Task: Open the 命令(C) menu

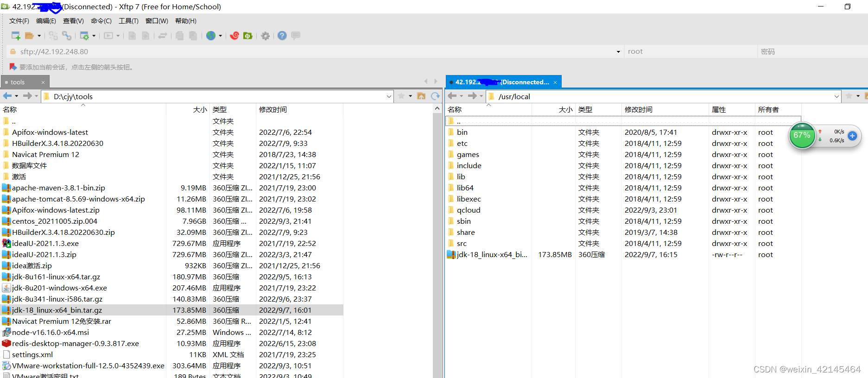Action: 101,21
